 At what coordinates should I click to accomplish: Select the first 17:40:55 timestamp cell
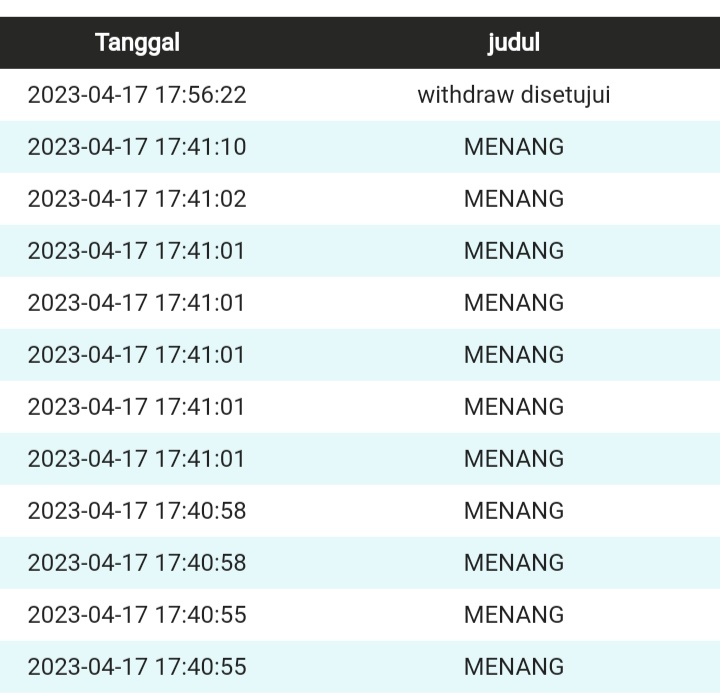(137, 615)
